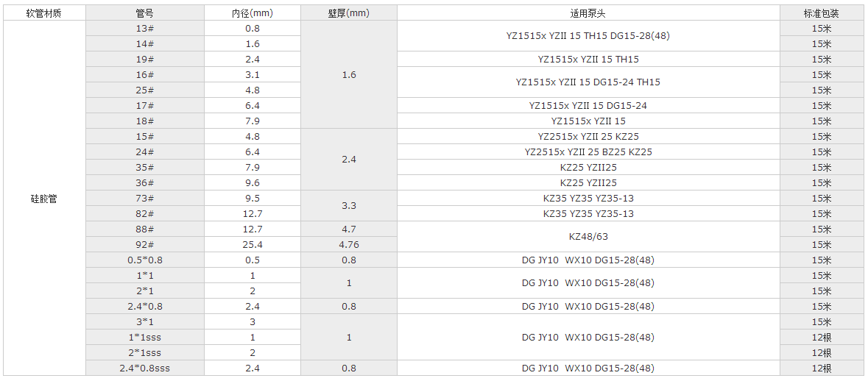Select the 壁厚(mm) column header
Image resolution: width=868 pixels, height=381 pixels.
pos(348,13)
